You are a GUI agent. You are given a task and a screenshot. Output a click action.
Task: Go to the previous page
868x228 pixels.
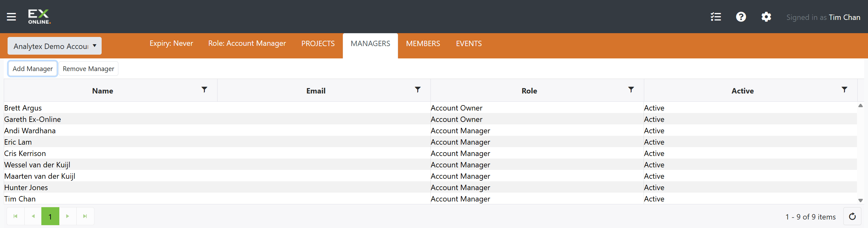click(x=33, y=217)
